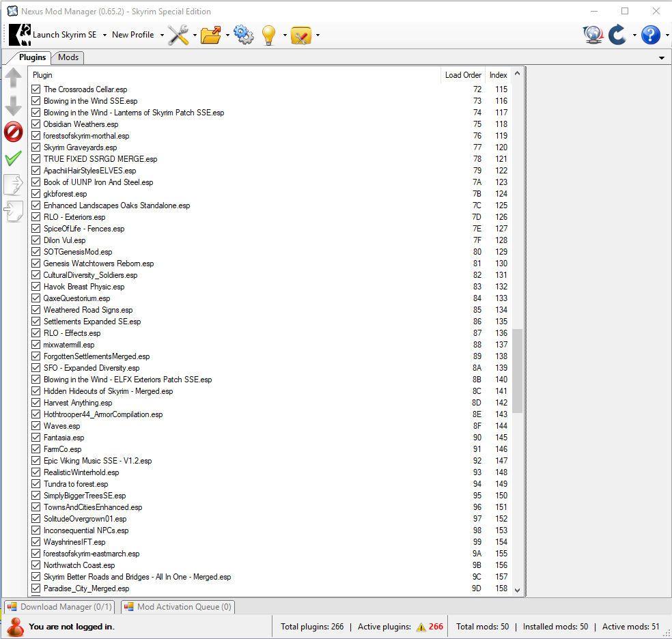Toggle the Skyrim Graveyards.esp checkbox
This screenshot has height=639, width=672.
tap(37, 147)
